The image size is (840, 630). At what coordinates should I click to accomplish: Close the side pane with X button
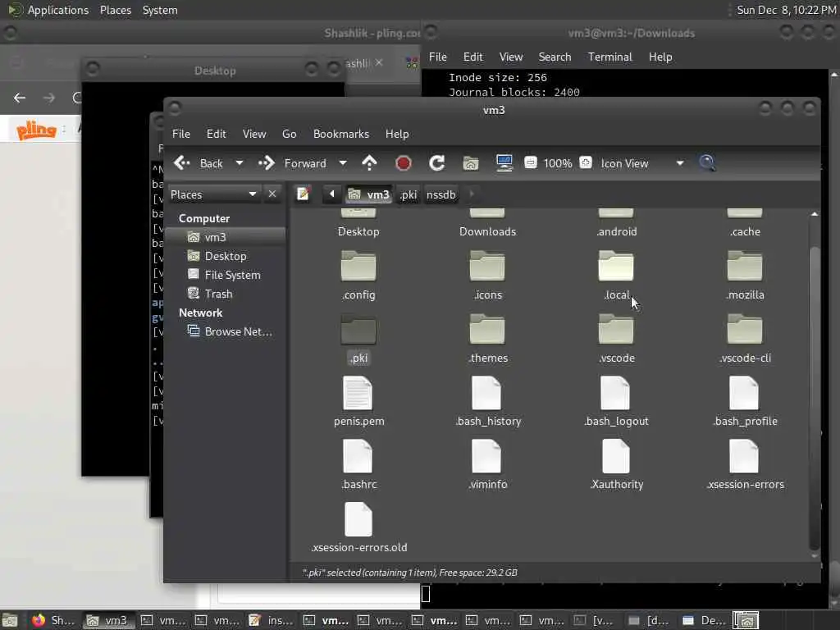[272, 194]
